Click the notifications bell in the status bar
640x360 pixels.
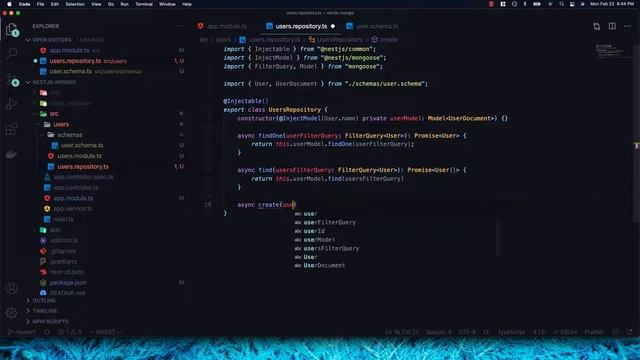point(629,332)
